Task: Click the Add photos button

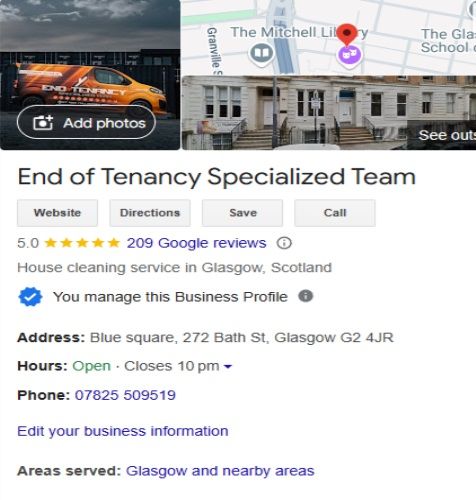Action: 86,122
